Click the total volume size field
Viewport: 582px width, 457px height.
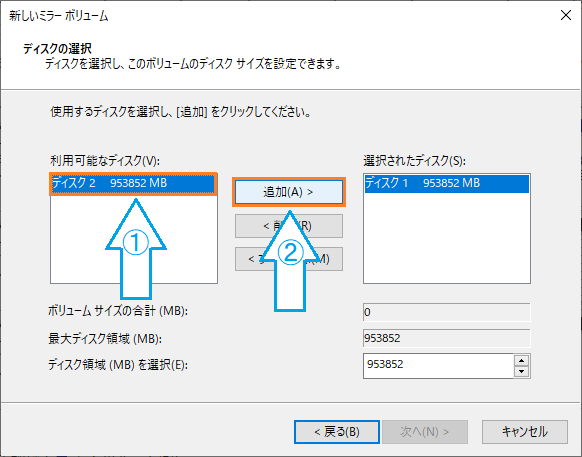(447, 312)
